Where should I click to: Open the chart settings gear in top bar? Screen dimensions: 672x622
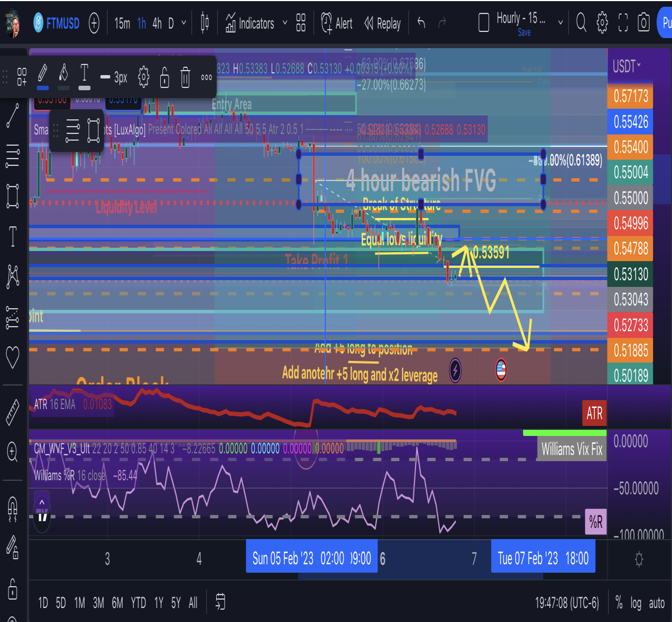tap(602, 23)
